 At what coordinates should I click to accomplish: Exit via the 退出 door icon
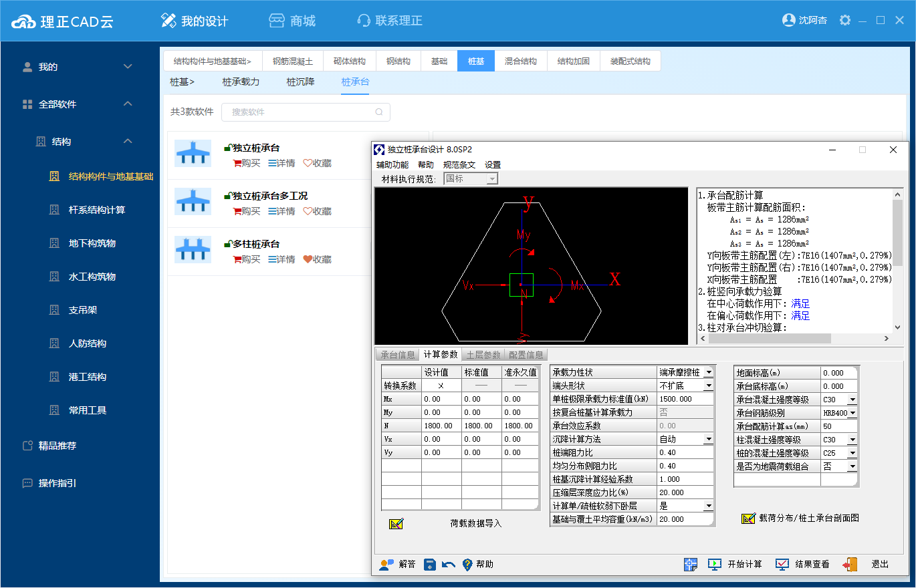[x=850, y=565]
